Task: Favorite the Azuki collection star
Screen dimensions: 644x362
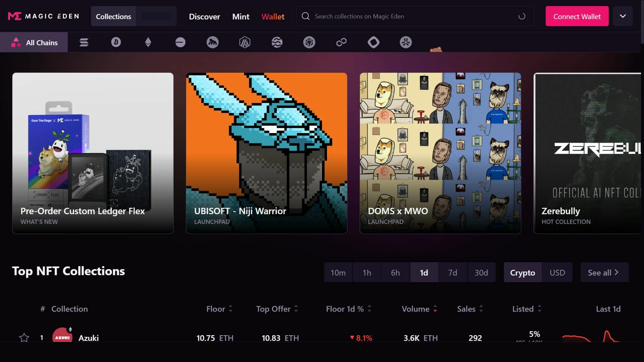Action: [x=24, y=338]
